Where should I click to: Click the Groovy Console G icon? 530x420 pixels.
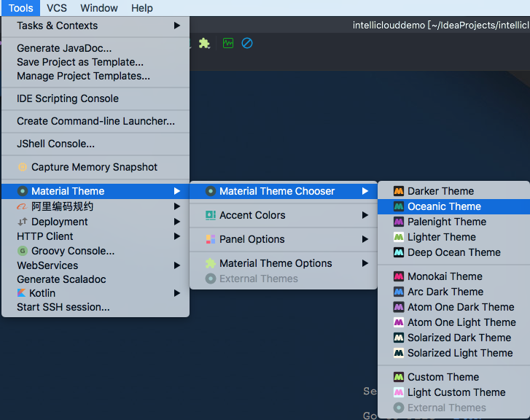pyautogui.click(x=23, y=251)
